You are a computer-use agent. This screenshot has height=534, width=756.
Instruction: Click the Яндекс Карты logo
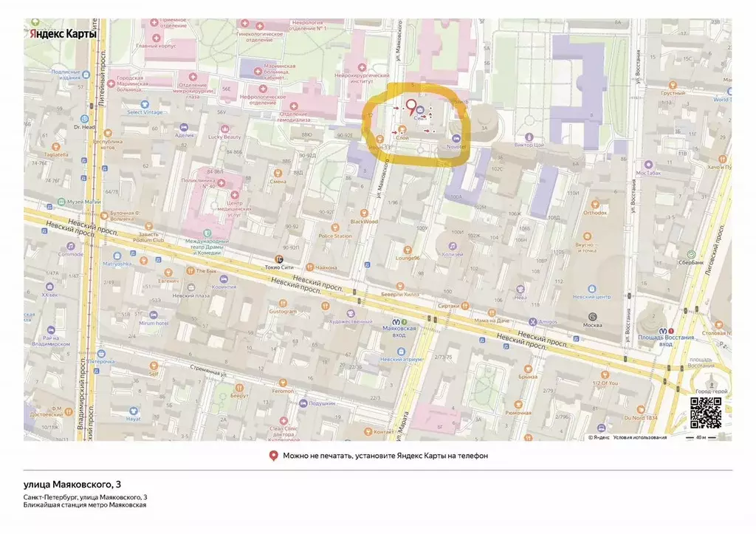(x=63, y=33)
